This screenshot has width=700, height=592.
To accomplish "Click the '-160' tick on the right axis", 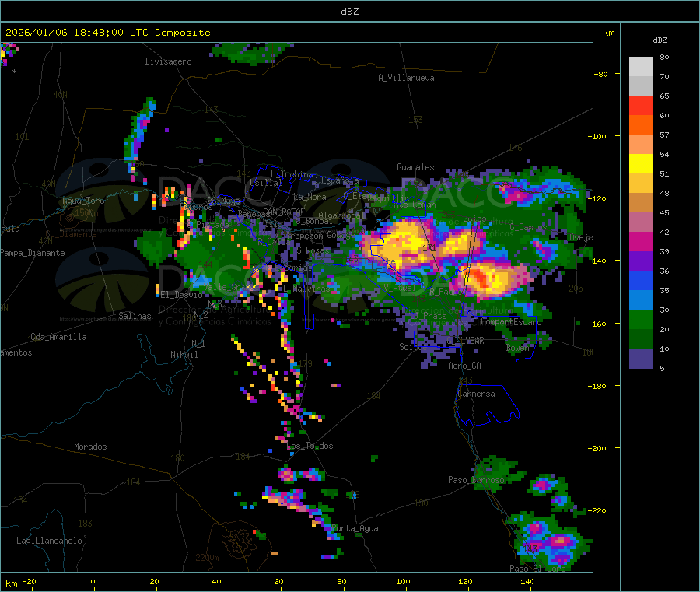I will tap(597, 324).
